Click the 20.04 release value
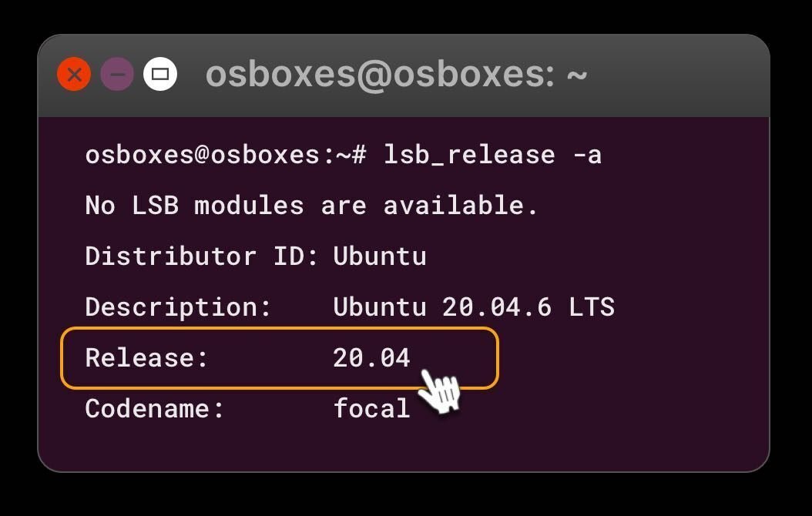This screenshot has height=516, width=812. [x=371, y=358]
